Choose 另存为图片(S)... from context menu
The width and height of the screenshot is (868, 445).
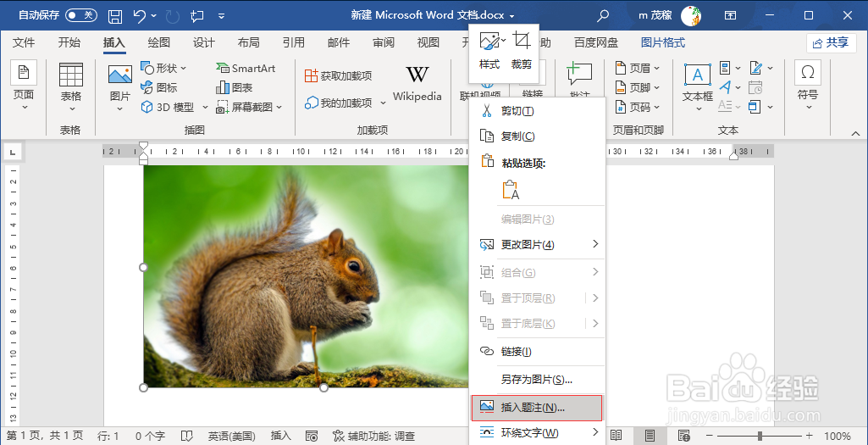pyautogui.click(x=536, y=380)
